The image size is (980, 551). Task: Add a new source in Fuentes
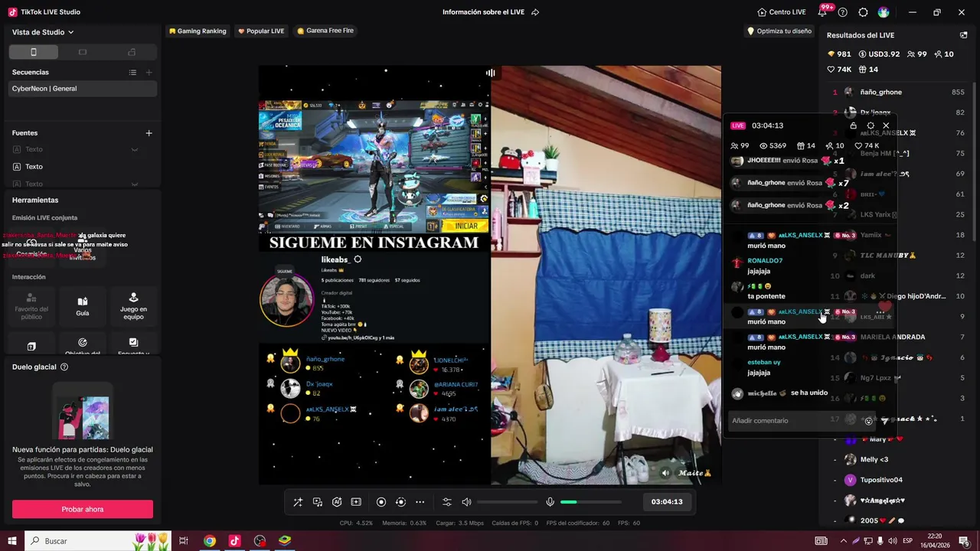[149, 133]
